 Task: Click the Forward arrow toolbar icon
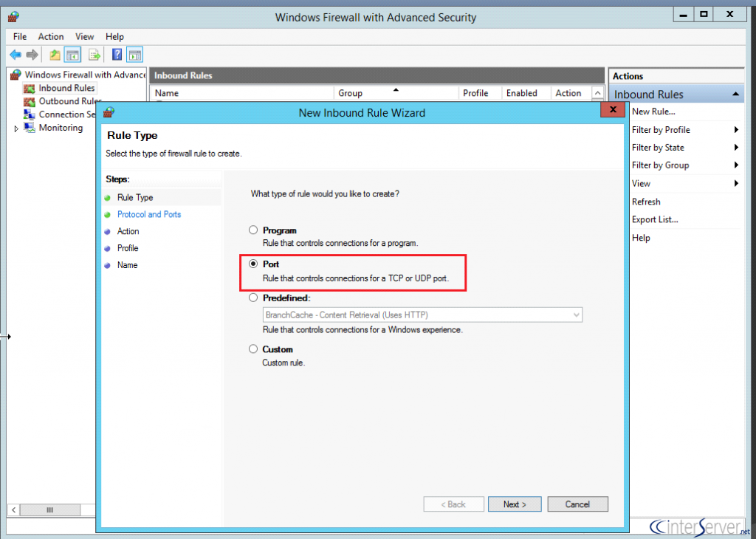click(32, 55)
